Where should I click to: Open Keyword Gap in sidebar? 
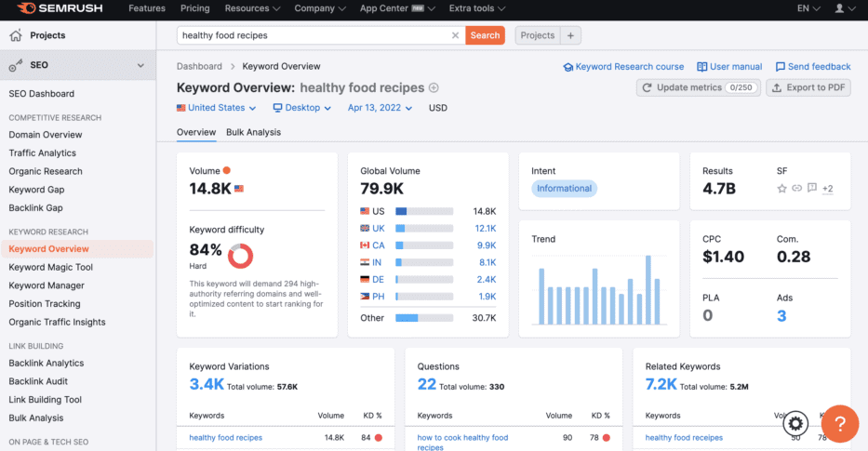(36, 190)
